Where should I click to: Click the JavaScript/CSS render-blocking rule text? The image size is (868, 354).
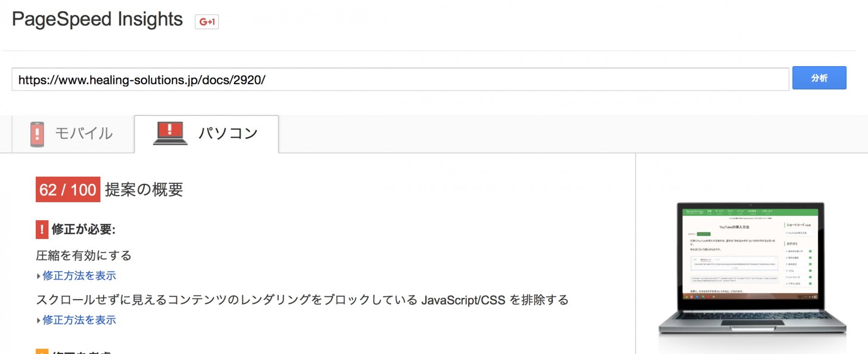[x=302, y=300]
